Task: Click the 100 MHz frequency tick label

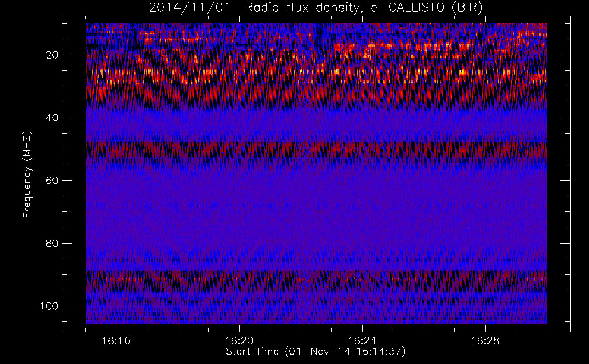Action: 49,306
